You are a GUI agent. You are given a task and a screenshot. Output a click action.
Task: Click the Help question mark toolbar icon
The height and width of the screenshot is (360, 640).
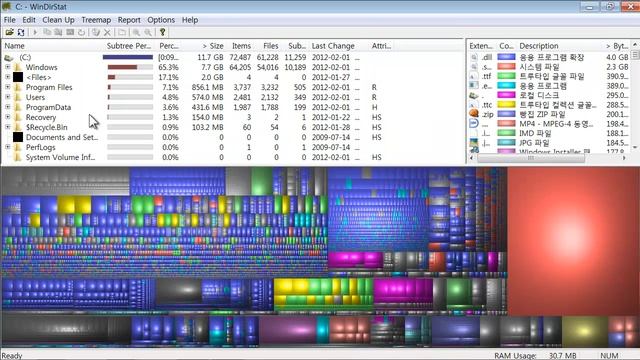(162, 32)
